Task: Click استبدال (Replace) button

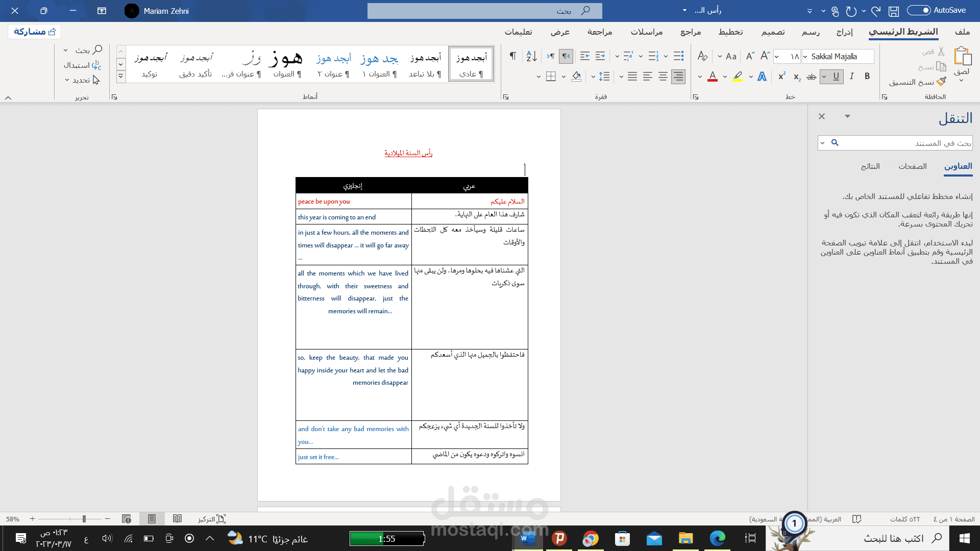Action: 83,65
